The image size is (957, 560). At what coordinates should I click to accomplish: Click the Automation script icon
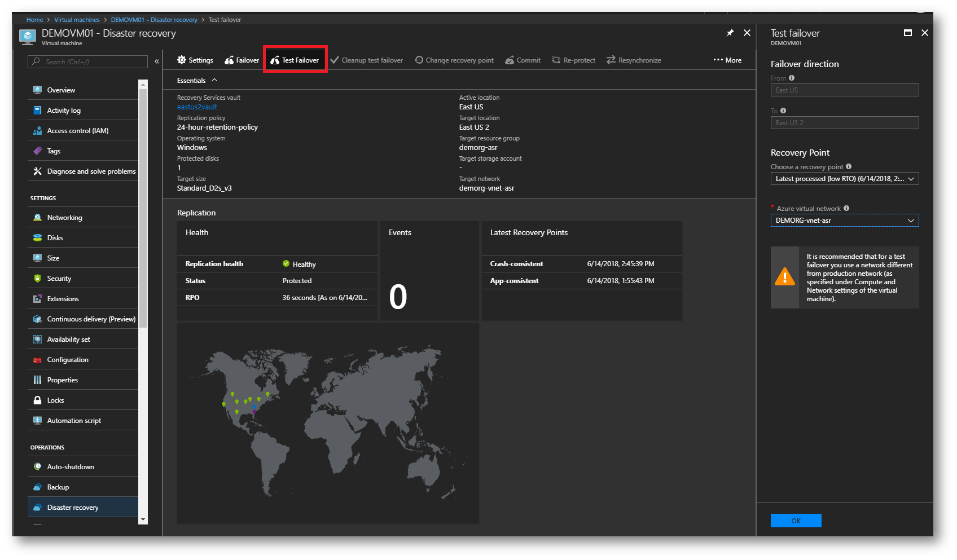37,420
